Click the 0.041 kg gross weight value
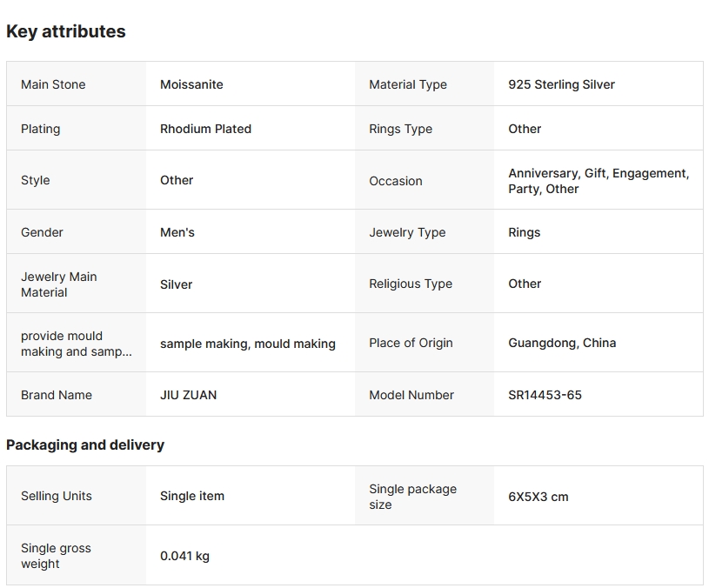Viewport: 709px width, 588px height. coord(184,556)
